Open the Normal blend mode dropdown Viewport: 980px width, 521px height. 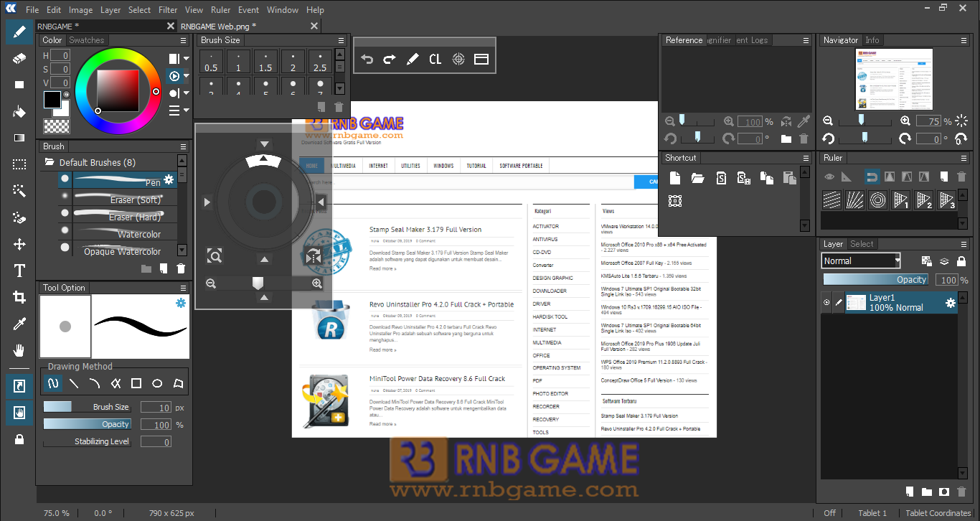point(861,261)
